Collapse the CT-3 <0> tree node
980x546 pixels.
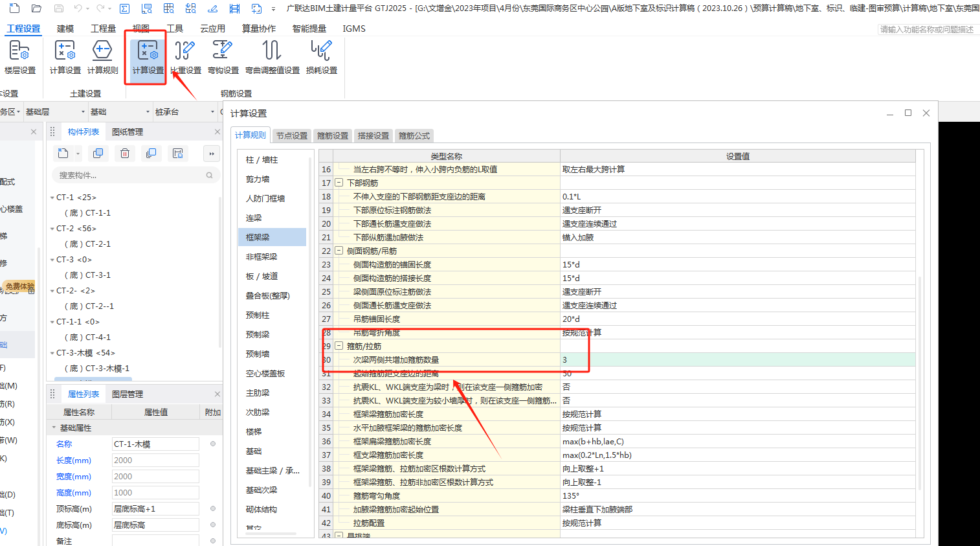[52, 260]
